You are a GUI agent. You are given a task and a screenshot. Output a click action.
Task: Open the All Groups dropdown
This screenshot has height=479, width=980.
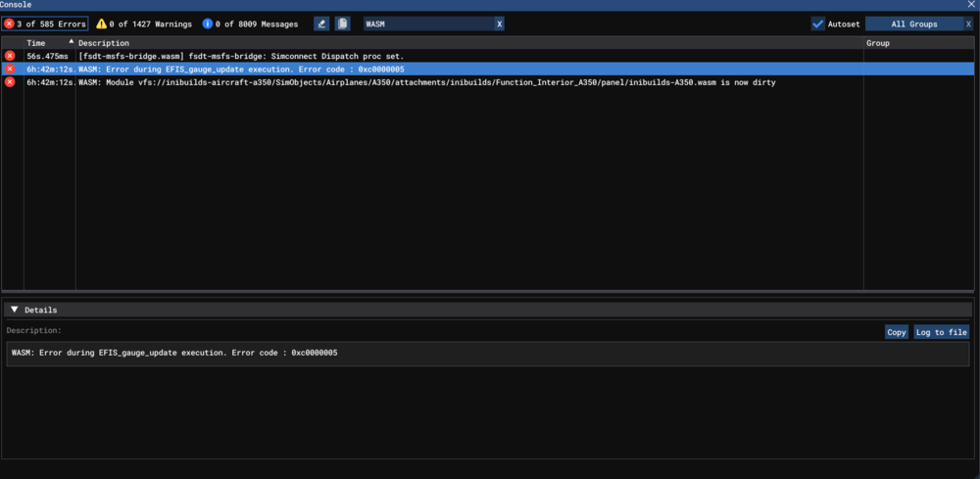click(x=913, y=24)
